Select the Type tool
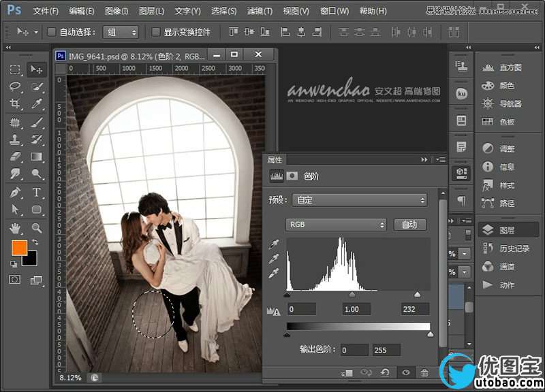 coord(37,193)
